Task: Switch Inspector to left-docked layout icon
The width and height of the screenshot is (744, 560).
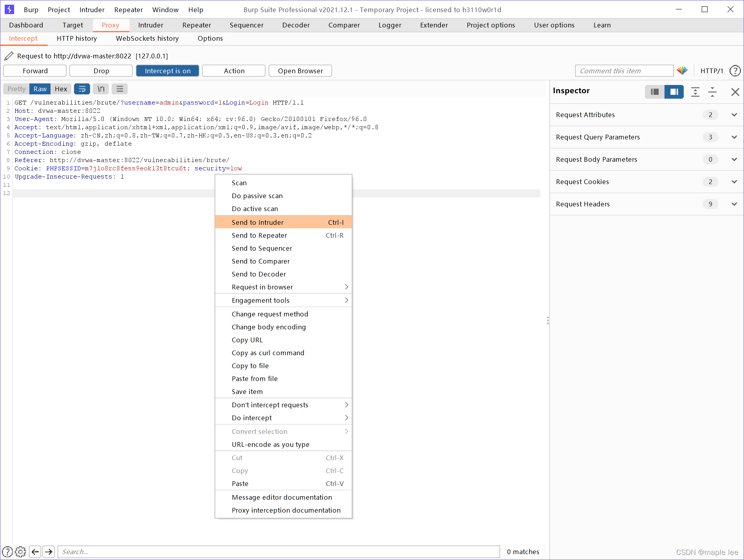Action: pyautogui.click(x=655, y=92)
